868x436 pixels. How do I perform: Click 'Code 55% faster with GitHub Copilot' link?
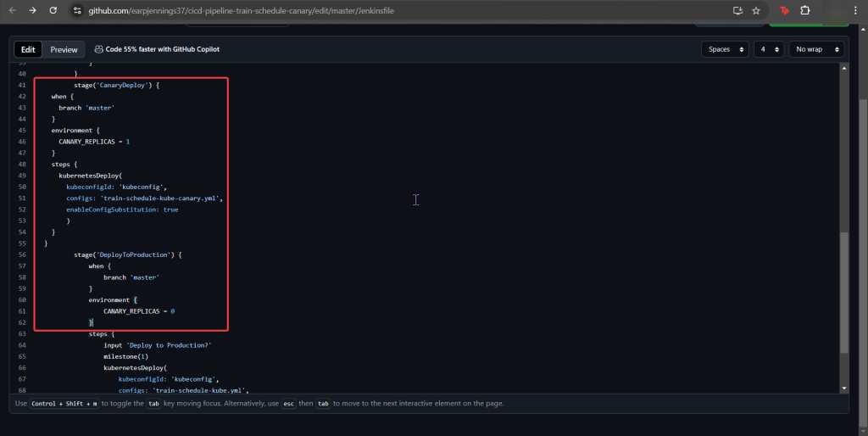162,49
